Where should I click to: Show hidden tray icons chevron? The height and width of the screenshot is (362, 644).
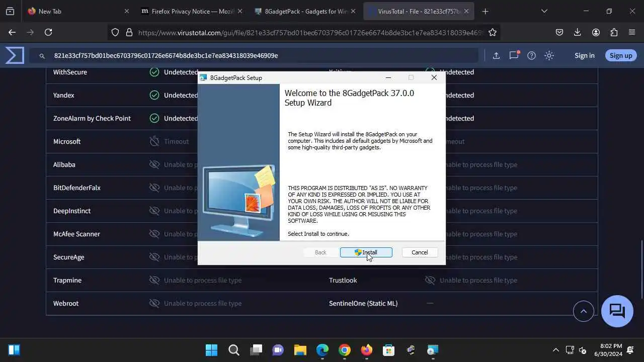[555, 350]
